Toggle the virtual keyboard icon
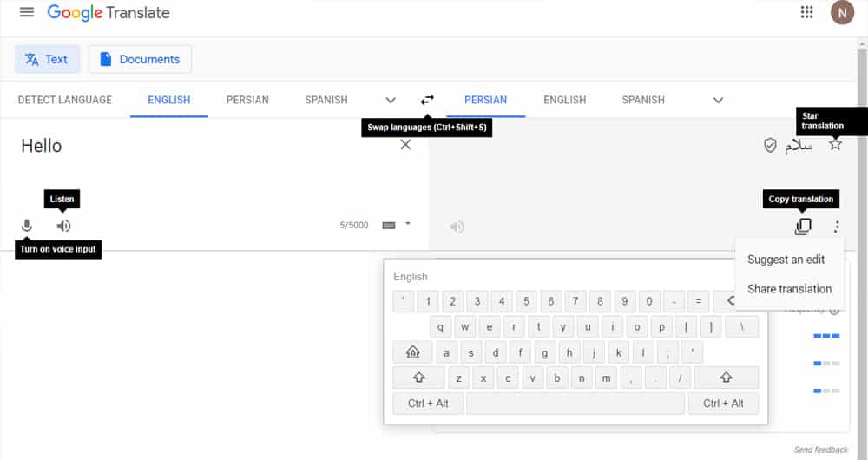This screenshot has height=460, width=868. tap(389, 226)
